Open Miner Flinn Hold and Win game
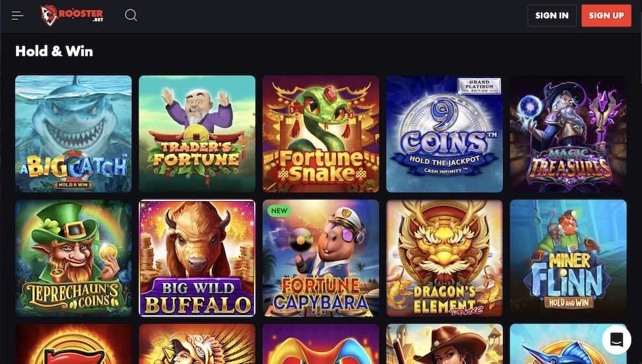The width and height of the screenshot is (642, 364). point(568,258)
